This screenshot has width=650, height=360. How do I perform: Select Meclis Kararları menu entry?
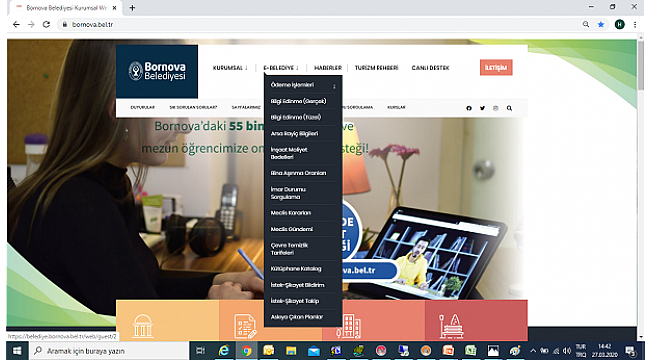(291, 213)
